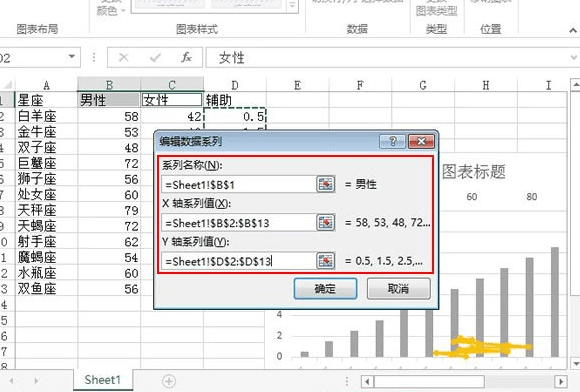The image size is (580, 392).
Task: Click cell containing 男性 header
Action: 109,100
